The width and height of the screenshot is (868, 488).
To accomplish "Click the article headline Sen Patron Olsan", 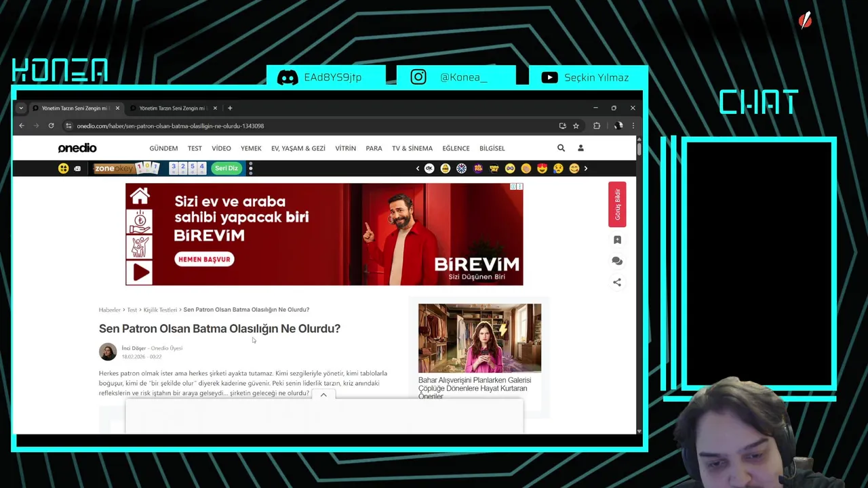I will click(x=220, y=329).
